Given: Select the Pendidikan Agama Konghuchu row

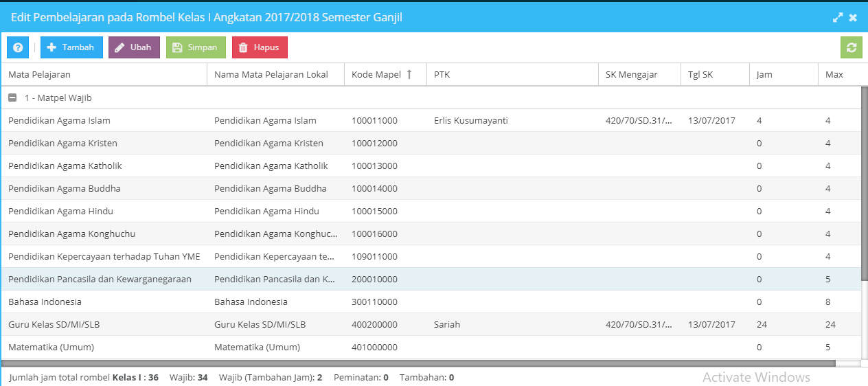Looking at the screenshot, I should point(431,234).
